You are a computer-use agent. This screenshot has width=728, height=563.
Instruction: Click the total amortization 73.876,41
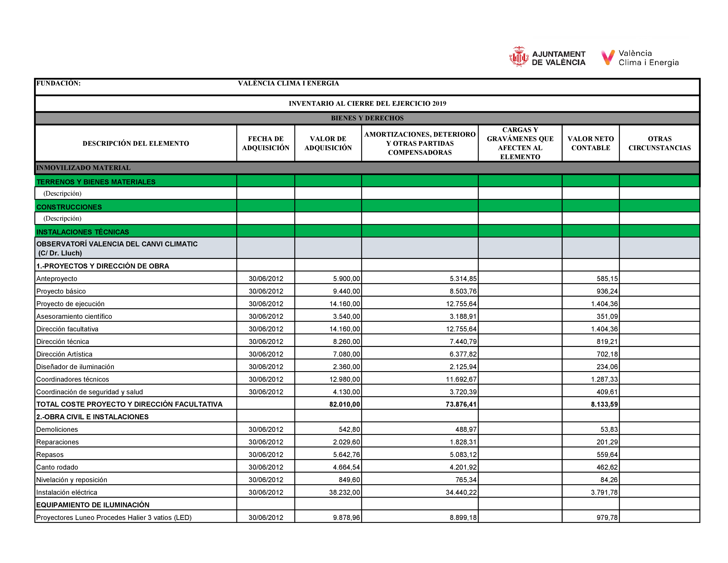pos(461,404)
